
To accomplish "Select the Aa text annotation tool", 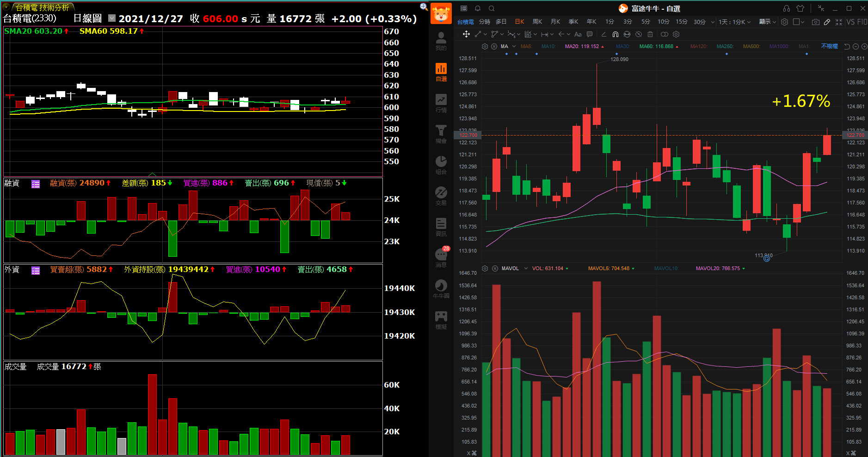I will click(578, 34).
